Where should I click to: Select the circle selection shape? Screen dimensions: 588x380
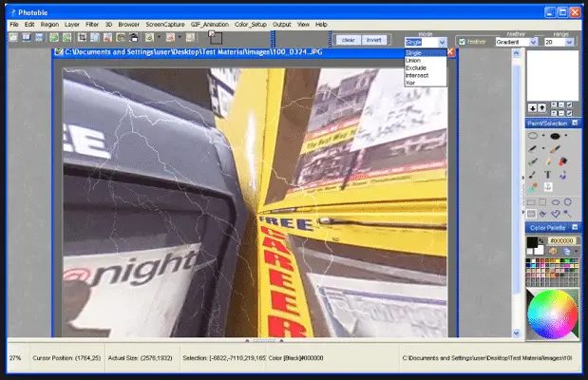click(x=568, y=202)
